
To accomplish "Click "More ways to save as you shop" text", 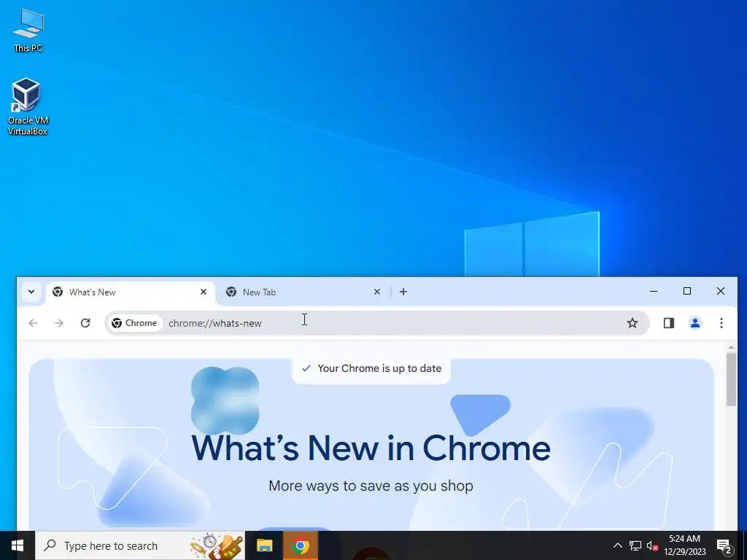I will coord(371,486).
